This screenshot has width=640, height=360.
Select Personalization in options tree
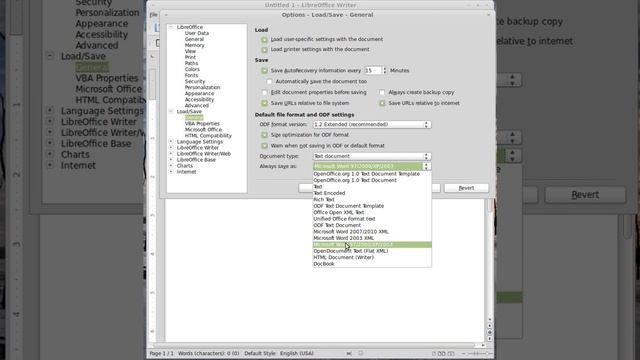pos(202,87)
